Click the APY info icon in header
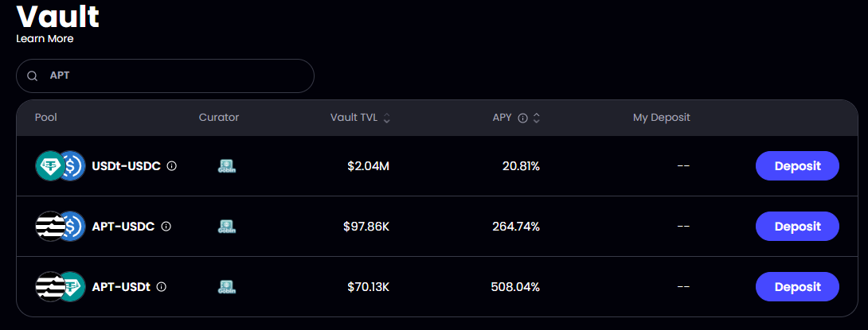Viewport: 868px width, 330px height. point(522,118)
